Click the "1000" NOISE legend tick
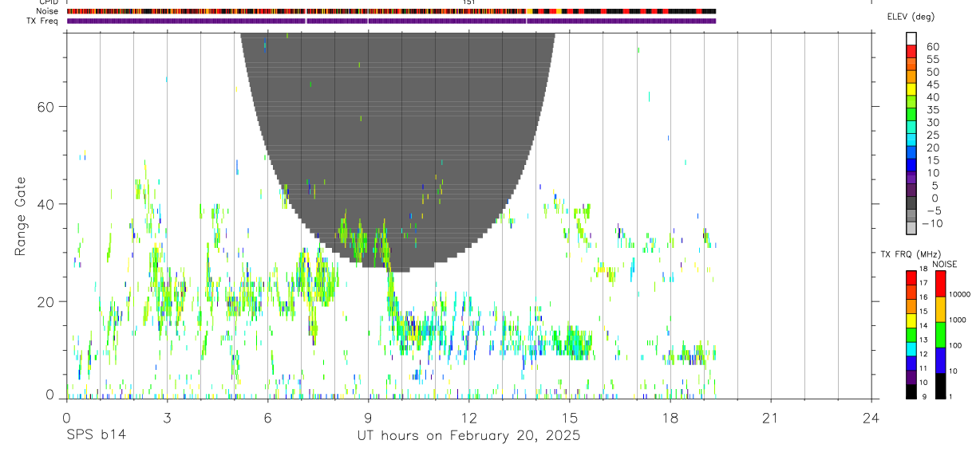980x452 pixels. point(958,320)
